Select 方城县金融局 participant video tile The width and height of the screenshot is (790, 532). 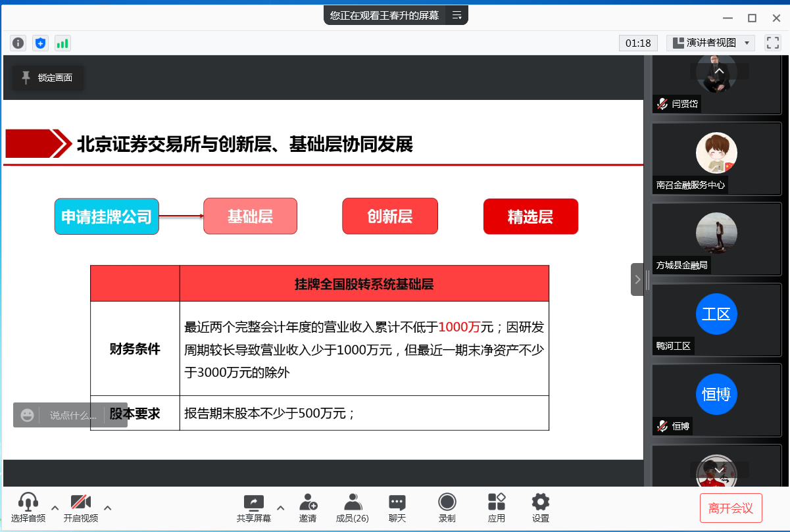tap(717, 238)
